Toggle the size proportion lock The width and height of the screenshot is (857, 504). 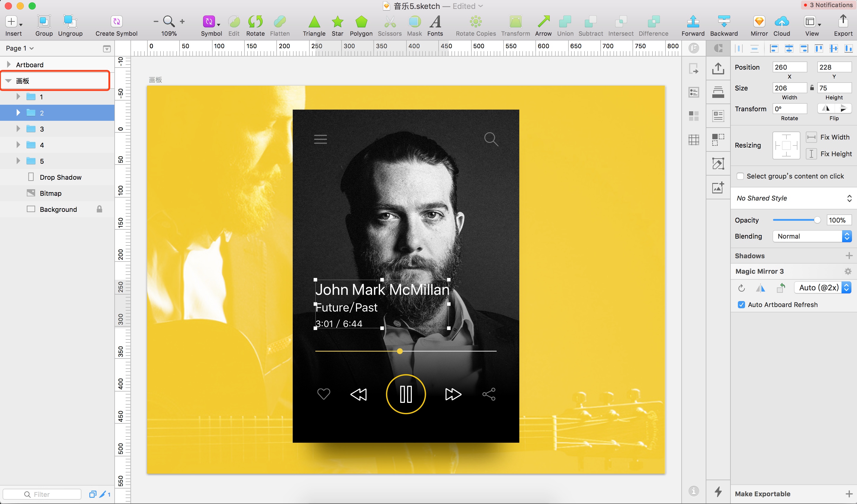pos(812,88)
